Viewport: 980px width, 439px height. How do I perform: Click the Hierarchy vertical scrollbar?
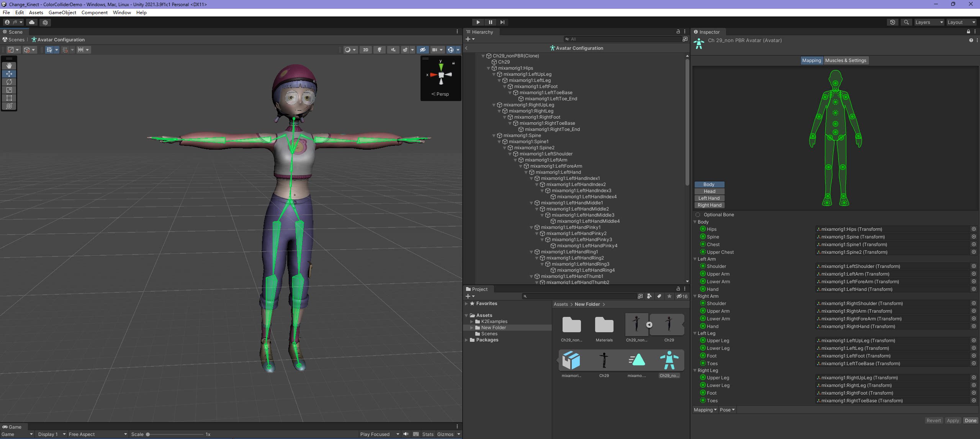point(687,122)
